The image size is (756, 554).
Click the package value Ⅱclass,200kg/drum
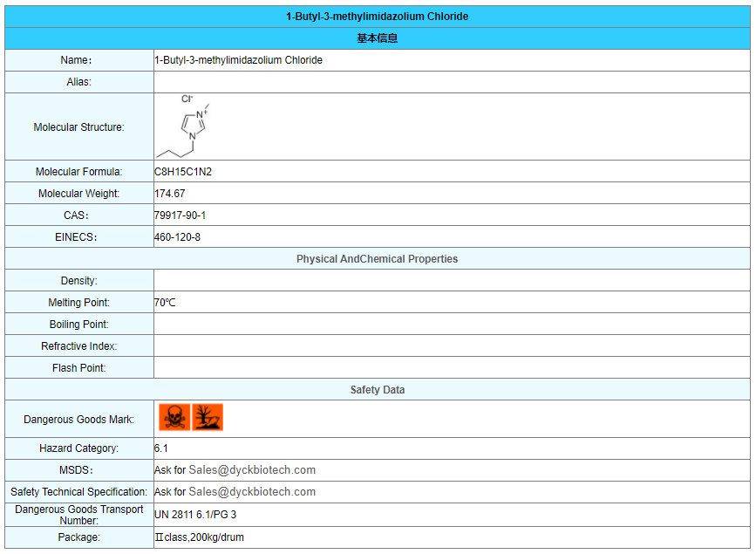click(199, 537)
